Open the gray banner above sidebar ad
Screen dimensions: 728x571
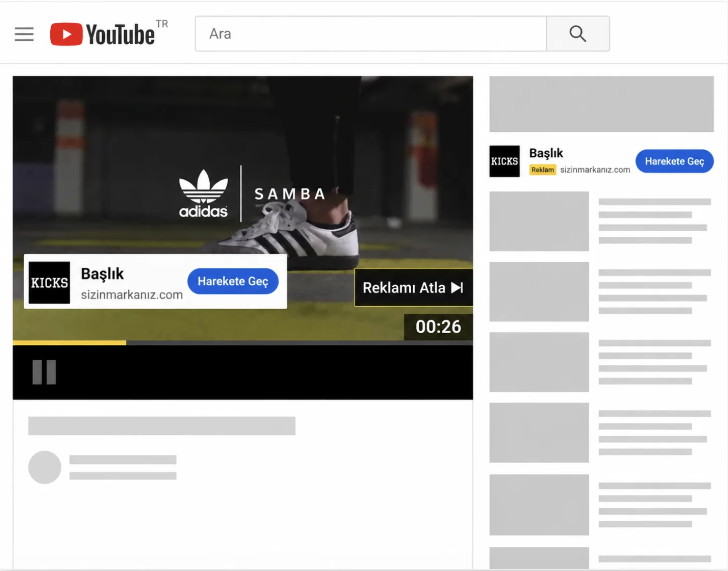601,104
